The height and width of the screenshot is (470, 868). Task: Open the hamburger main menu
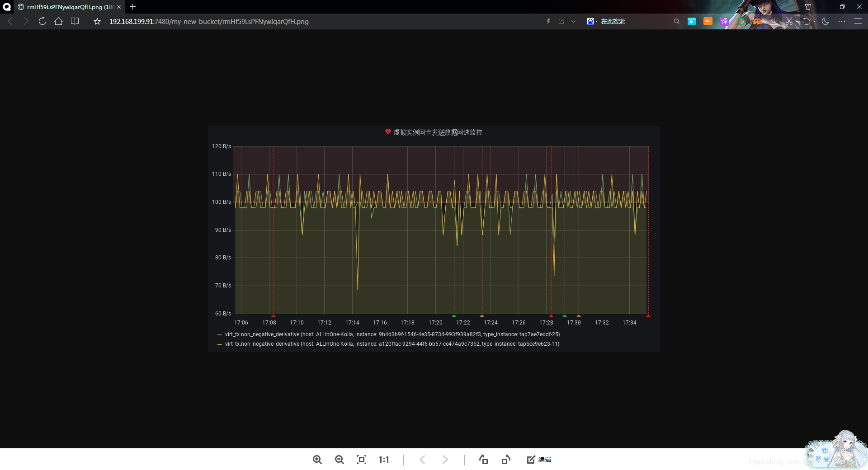(x=858, y=21)
